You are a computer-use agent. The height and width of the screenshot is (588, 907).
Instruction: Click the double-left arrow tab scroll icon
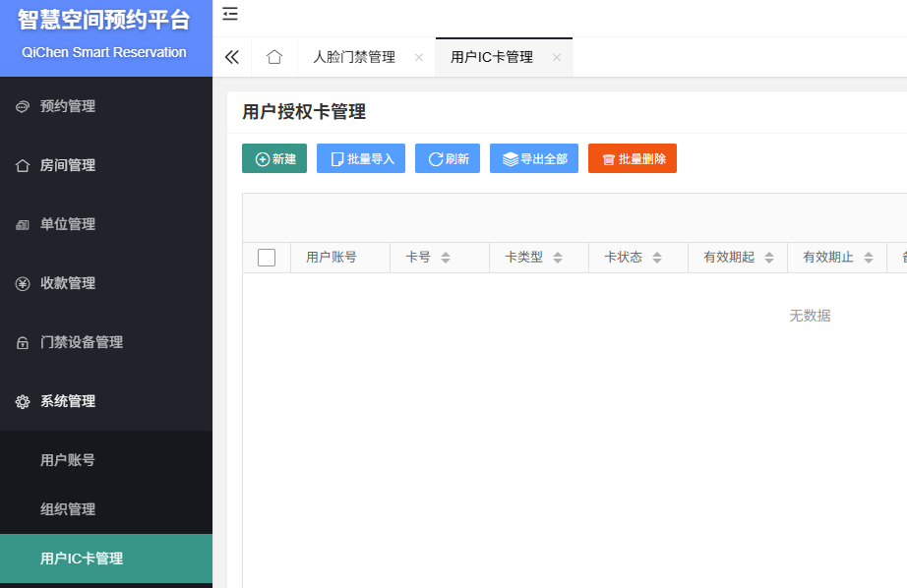point(232,57)
